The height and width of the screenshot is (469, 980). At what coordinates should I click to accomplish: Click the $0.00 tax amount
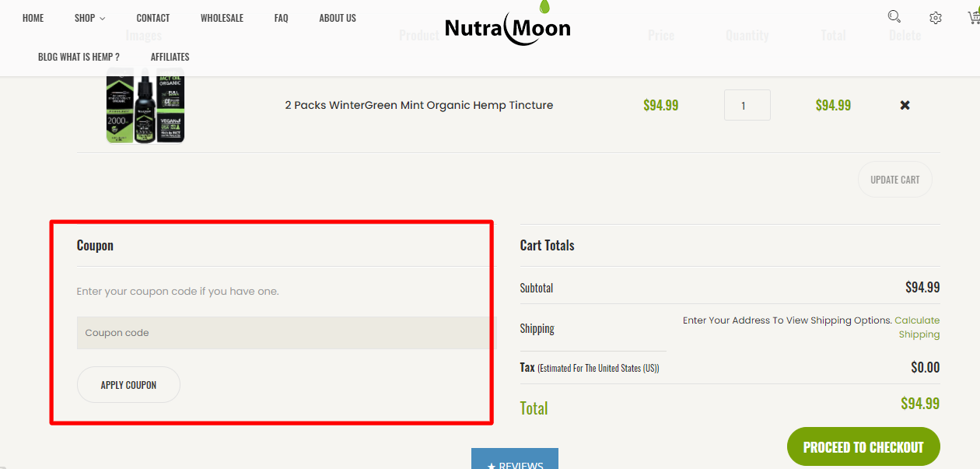click(926, 367)
